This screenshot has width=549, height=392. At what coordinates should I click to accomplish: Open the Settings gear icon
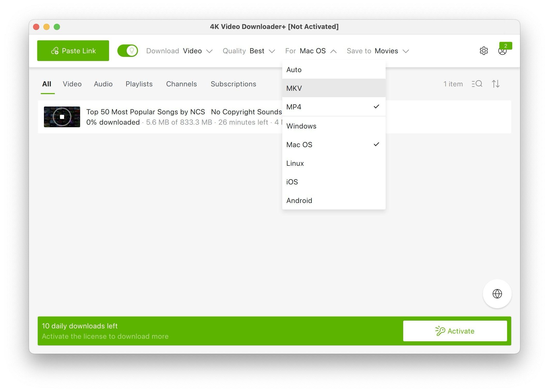484,50
